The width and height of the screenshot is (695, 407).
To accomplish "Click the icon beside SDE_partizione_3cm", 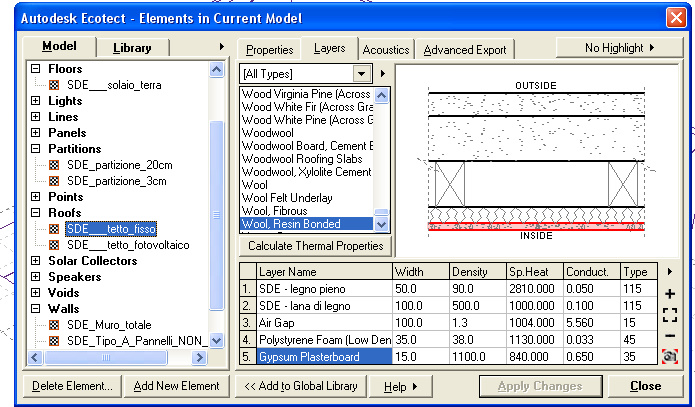I will tap(54, 181).
